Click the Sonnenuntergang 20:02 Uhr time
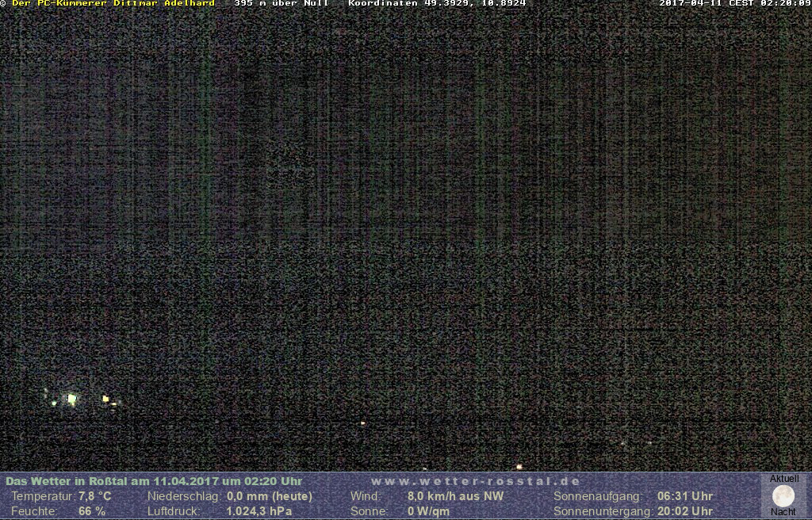This screenshot has height=520, width=812. point(685,511)
